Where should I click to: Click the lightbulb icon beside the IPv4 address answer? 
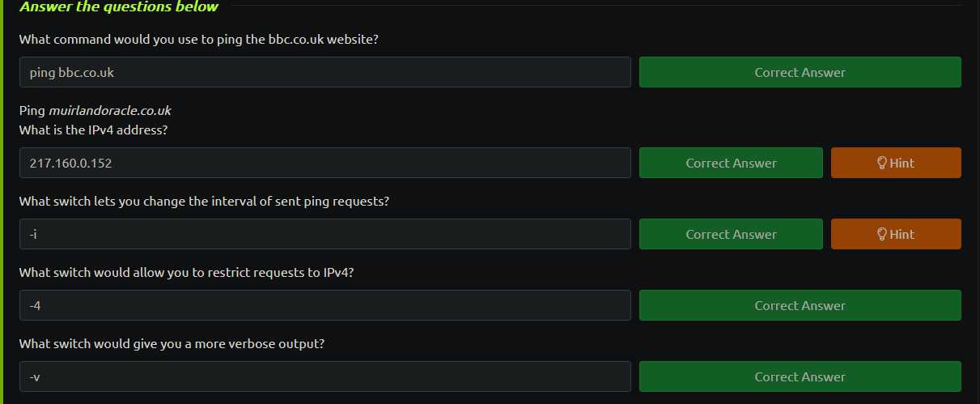tap(883, 163)
